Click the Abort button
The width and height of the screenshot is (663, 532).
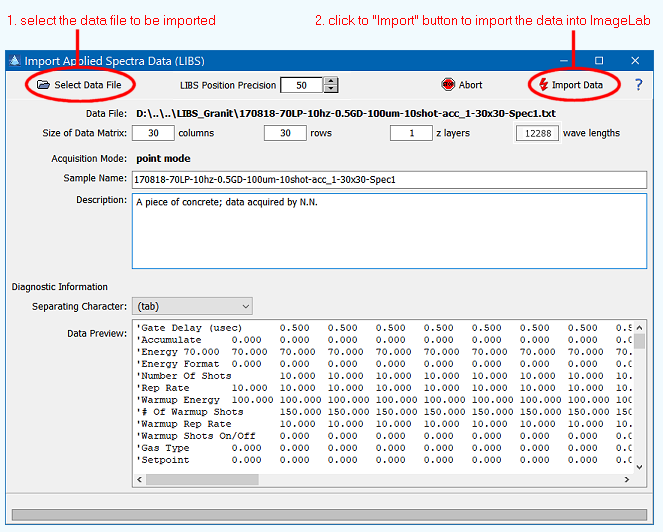(462, 85)
